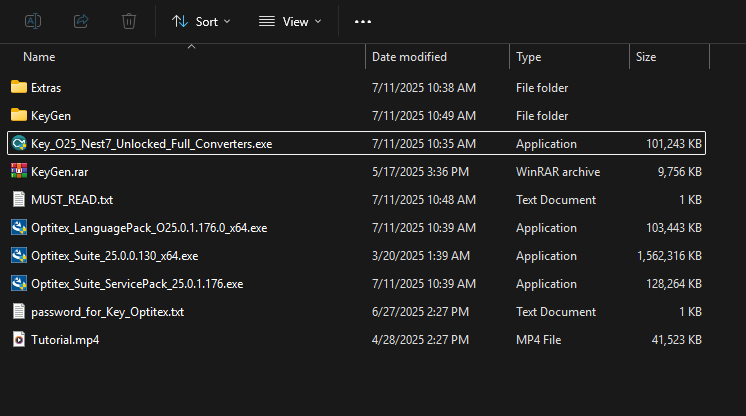
Task: Click the Share icon in toolbar
Action: pyautogui.click(x=81, y=21)
